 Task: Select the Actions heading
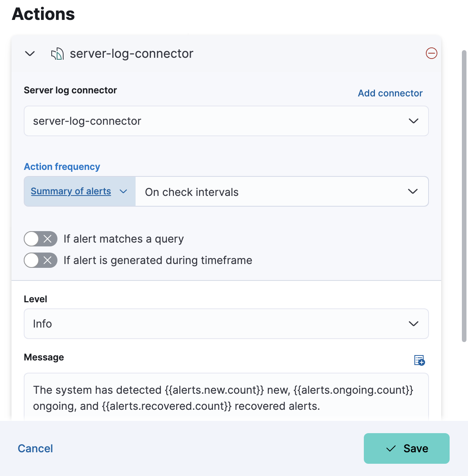click(43, 14)
